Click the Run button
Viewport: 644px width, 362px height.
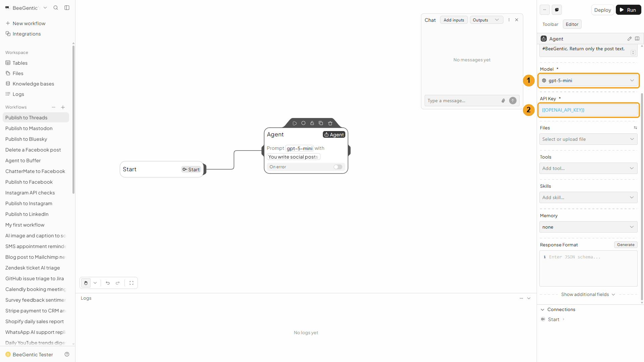click(628, 10)
